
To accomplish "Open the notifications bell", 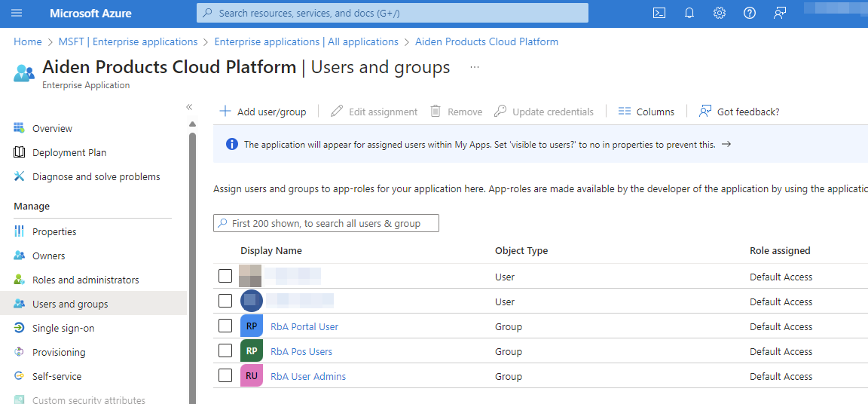I will click(x=689, y=13).
